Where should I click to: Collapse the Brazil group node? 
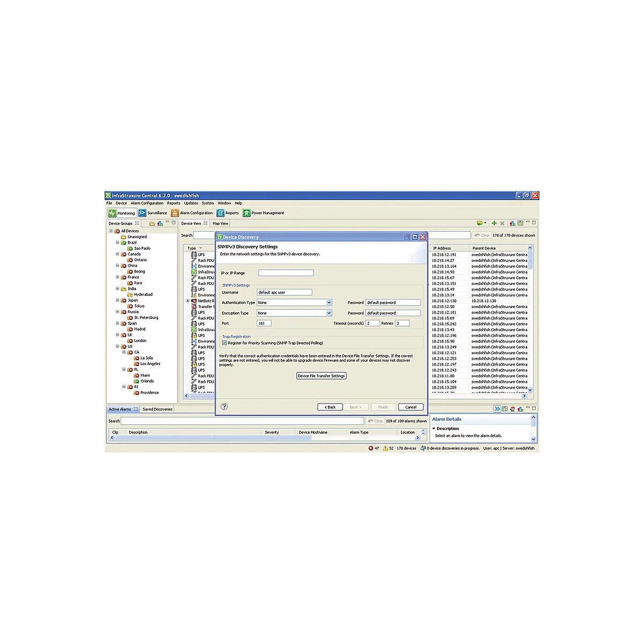tap(118, 243)
